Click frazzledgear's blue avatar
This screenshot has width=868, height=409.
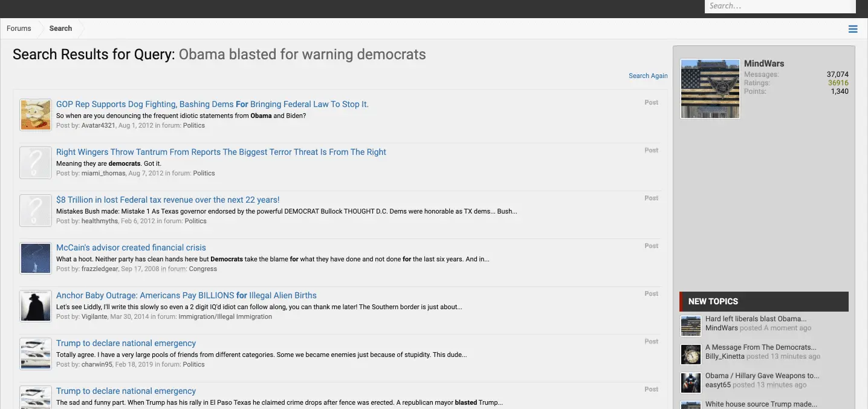36,258
